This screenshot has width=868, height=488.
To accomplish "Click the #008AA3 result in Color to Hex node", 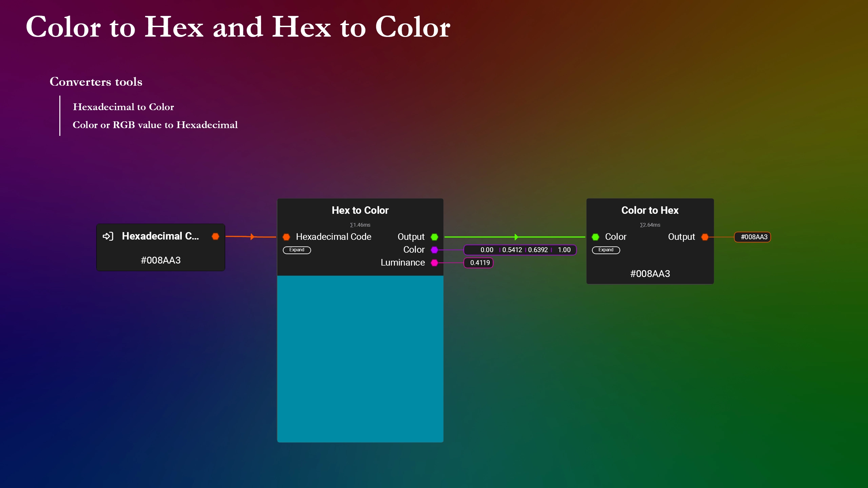I will click(650, 273).
